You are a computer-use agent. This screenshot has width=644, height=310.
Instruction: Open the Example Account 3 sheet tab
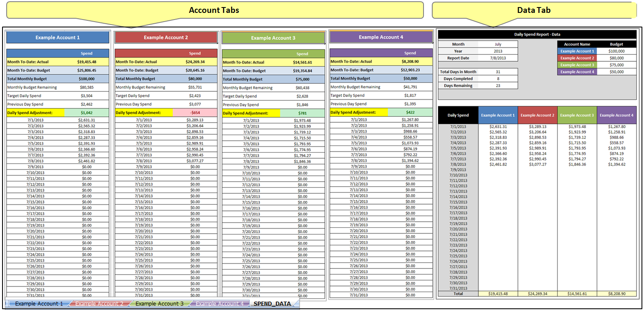pyautogui.click(x=159, y=304)
